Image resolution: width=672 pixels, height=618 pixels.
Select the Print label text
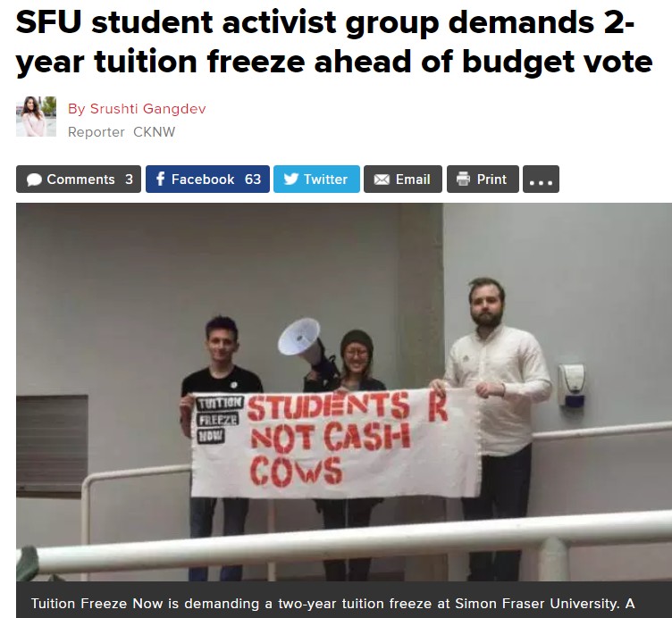point(491,179)
